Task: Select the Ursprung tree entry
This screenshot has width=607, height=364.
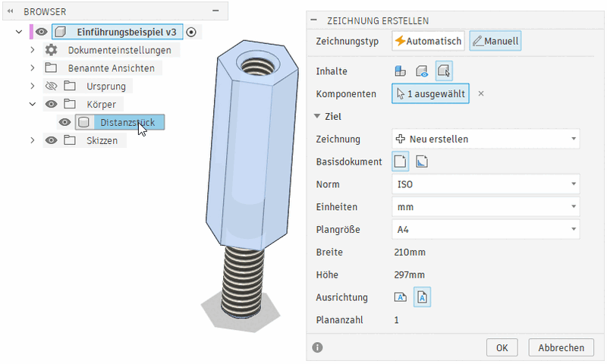Action: click(x=106, y=86)
